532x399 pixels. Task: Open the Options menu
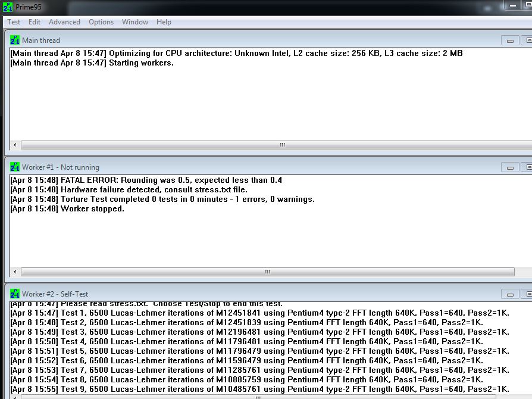pos(101,22)
